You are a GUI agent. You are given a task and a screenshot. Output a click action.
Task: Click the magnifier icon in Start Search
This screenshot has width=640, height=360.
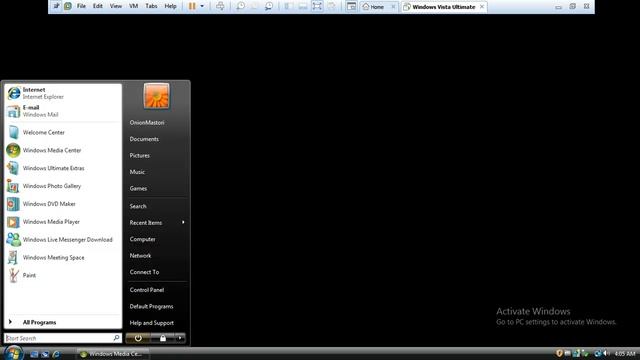pyautogui.click(x=116, y=338)
